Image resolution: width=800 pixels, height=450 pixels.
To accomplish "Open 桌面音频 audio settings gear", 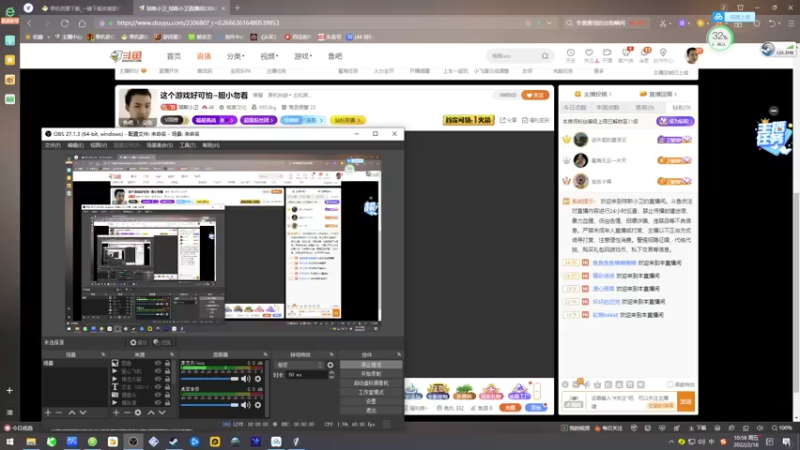I will 258,405.
